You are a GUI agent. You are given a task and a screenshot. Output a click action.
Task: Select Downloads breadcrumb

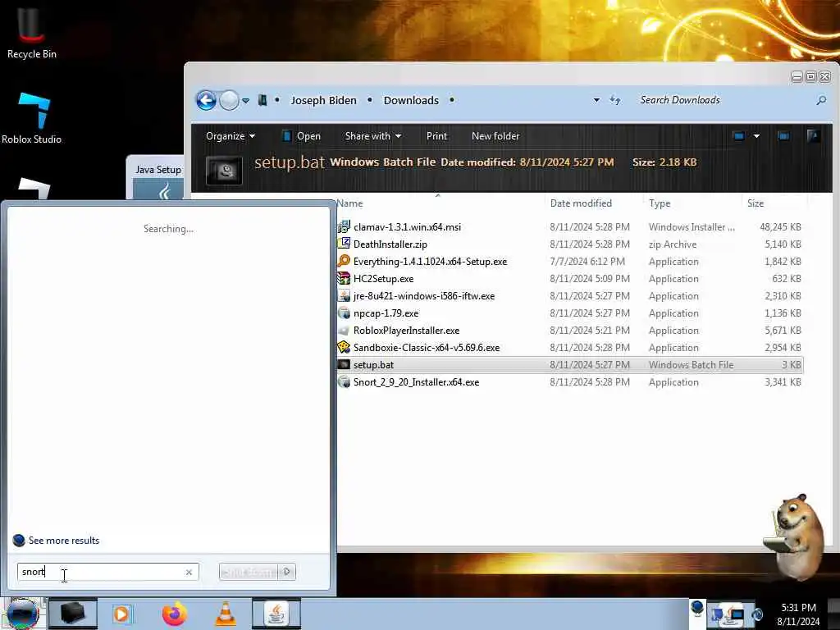(x=411, y=100)
